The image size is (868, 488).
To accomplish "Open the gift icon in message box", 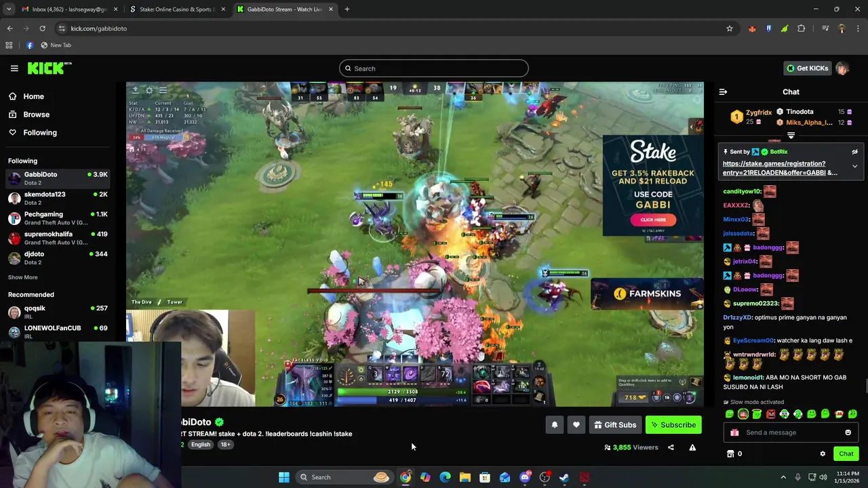I will (x=734, y=432).
